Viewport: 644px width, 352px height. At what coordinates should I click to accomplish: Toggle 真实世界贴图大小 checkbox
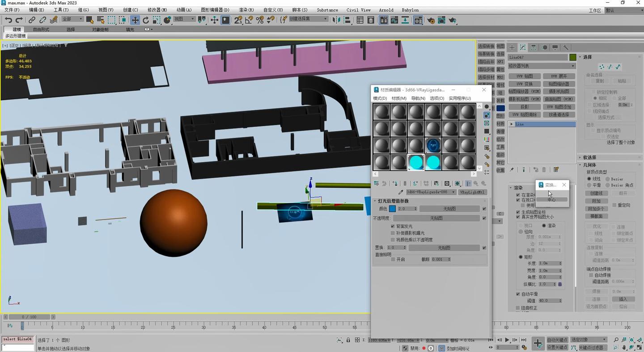click(518, 217)
